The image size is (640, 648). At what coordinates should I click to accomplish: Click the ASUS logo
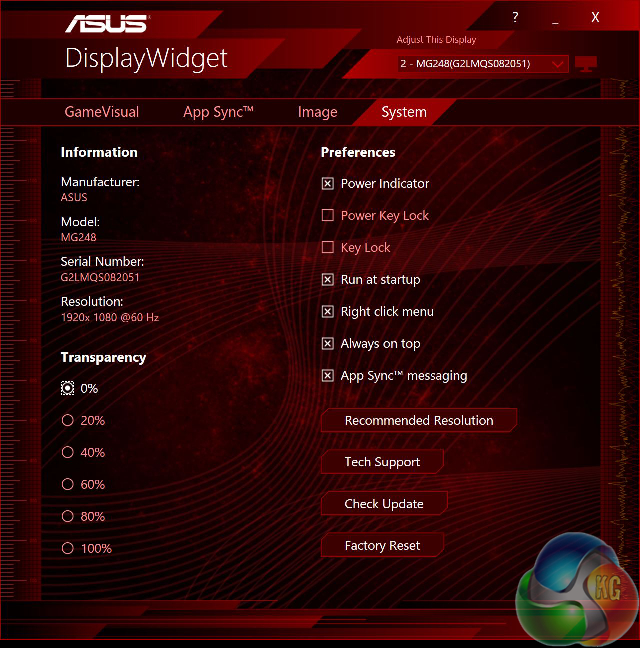pos(107,24)
